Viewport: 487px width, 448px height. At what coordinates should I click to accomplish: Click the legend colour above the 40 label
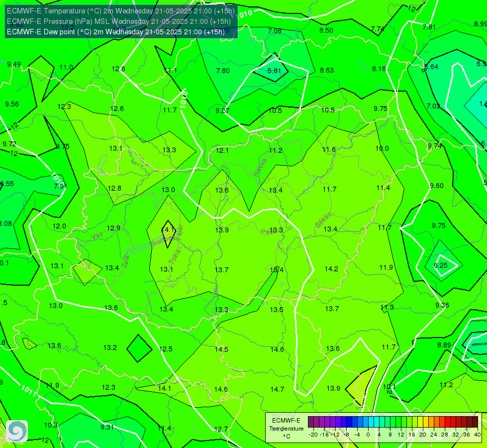pos(475,422)
